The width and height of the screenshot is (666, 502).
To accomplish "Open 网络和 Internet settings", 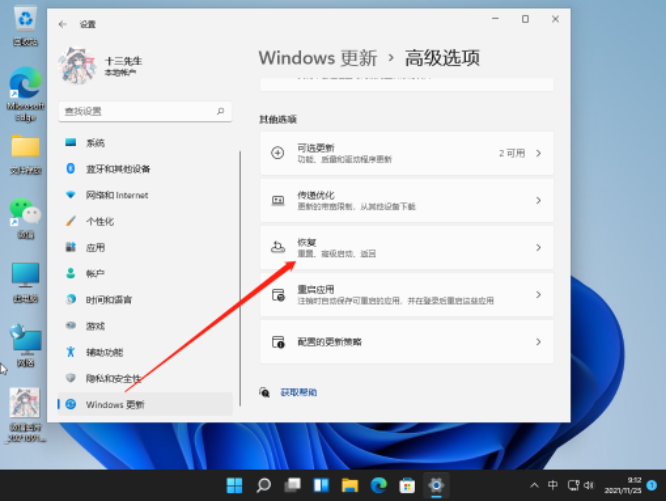I will click(x=116, y=195).
